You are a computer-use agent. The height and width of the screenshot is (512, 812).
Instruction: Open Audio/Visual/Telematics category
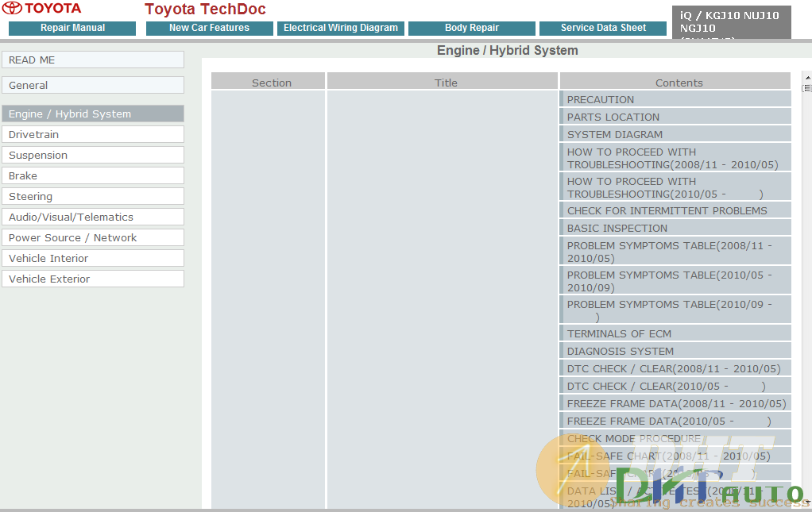[x=93, y=217]
